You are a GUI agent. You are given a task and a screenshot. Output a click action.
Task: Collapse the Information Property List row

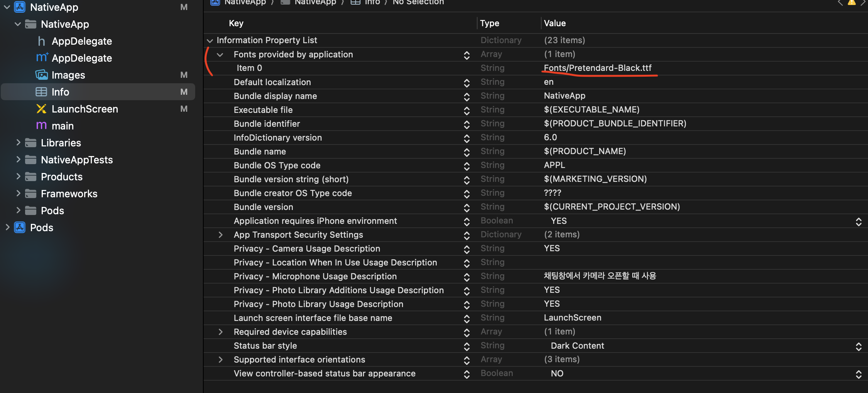pos(209,40)
